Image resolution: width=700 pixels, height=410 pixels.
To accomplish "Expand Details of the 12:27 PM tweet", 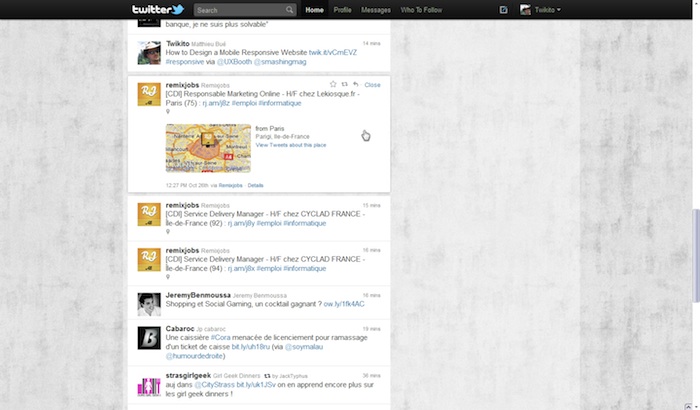I will [255, 185].
